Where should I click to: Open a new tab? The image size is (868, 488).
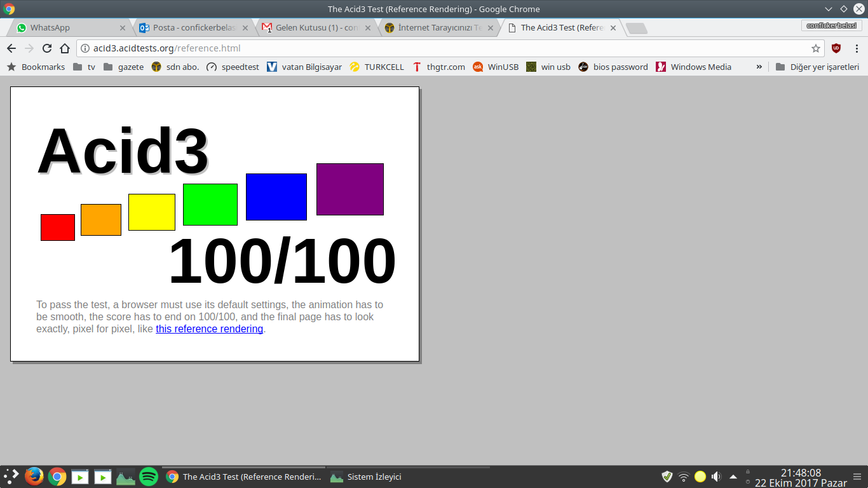pos(637,28)
